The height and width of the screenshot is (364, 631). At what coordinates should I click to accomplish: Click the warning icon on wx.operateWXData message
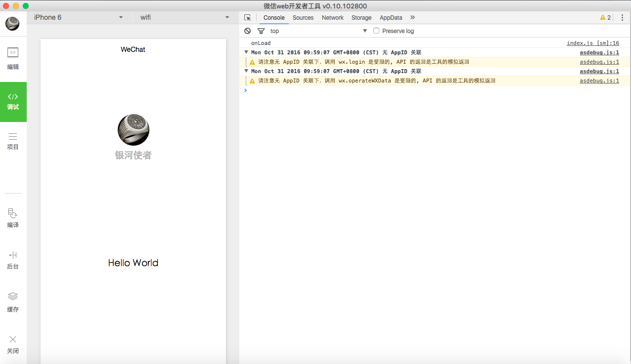[x=252, y=81]
